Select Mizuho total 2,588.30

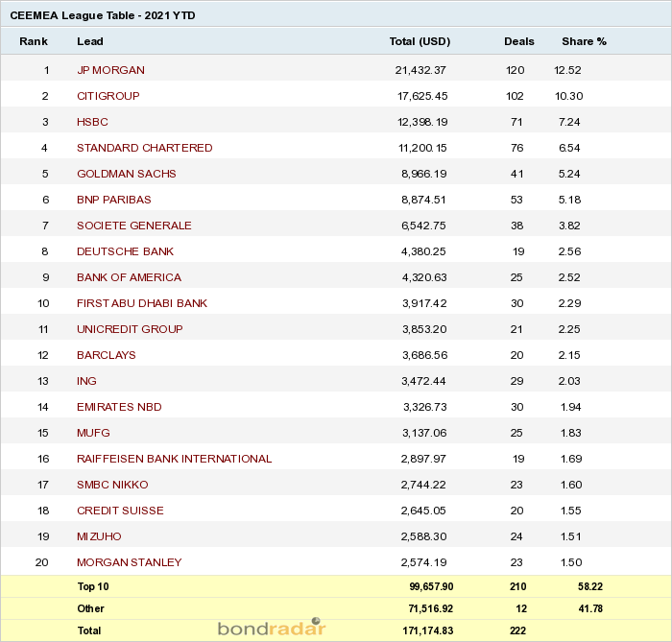(424, 536)
